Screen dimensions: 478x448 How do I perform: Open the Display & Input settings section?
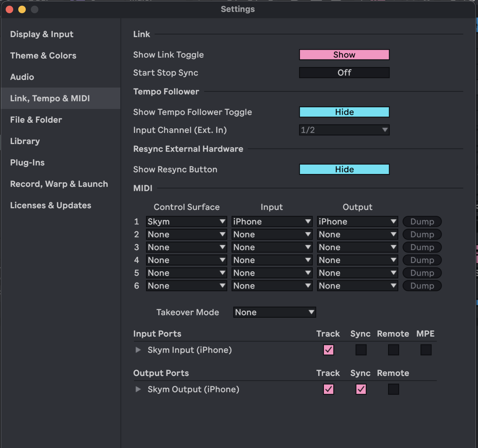tap(42, 34)
